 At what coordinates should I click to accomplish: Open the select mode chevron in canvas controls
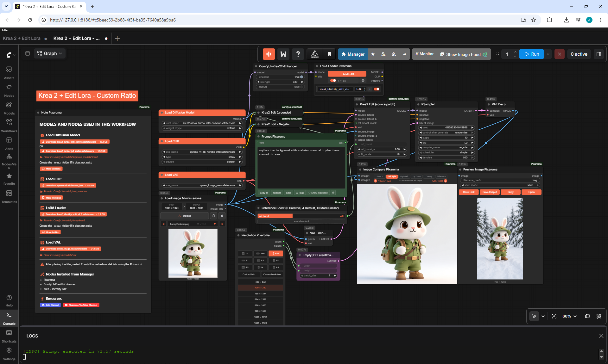(x=543, y=316)
